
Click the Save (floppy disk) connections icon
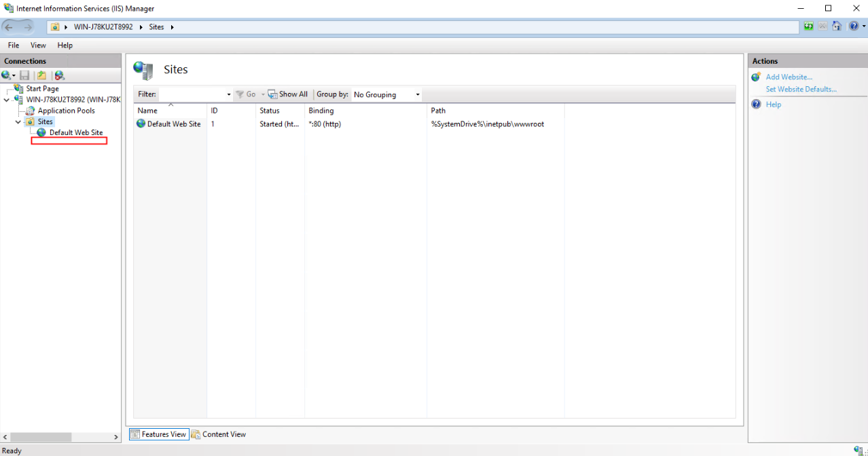click(x=24, y=75)
